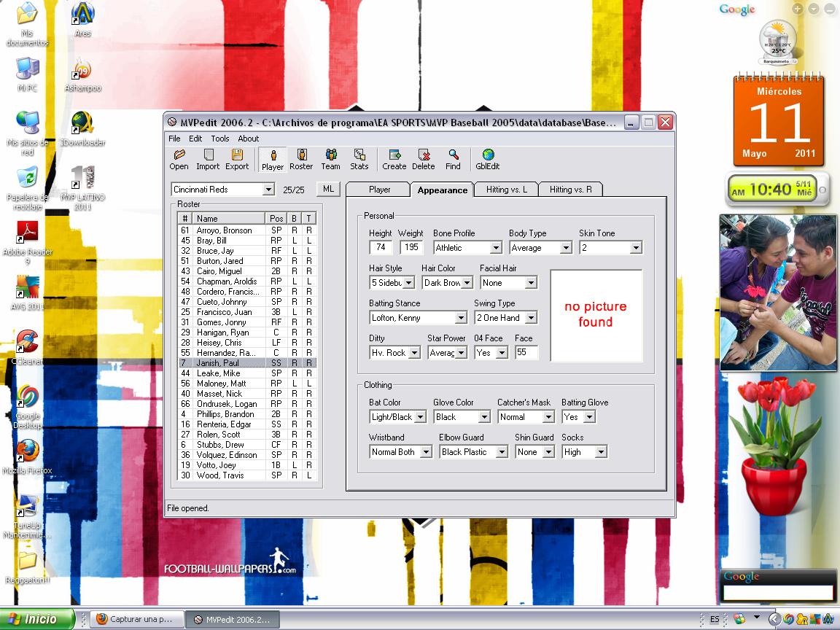840x630 pixels.
Task: Open Ashampoo desktop shortcut
Action: [x=83, y=74]
